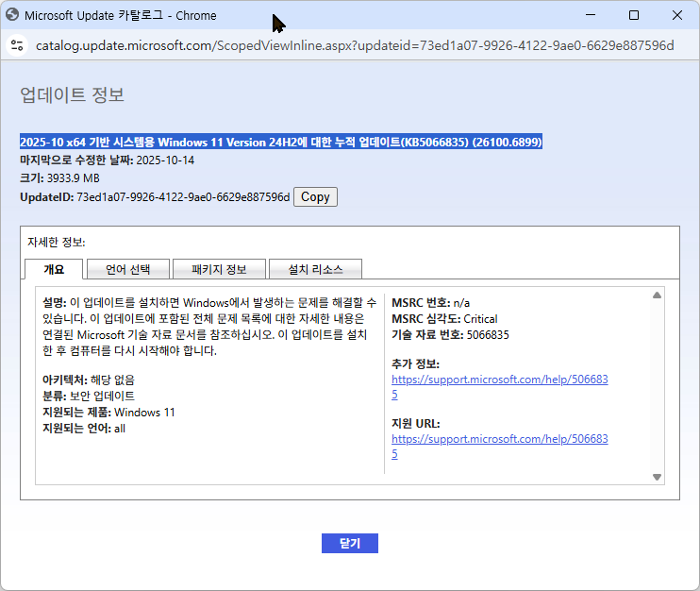Open the 패키지 정보 tab
This screenshot has width=700, height=591.
click(219, 269)
